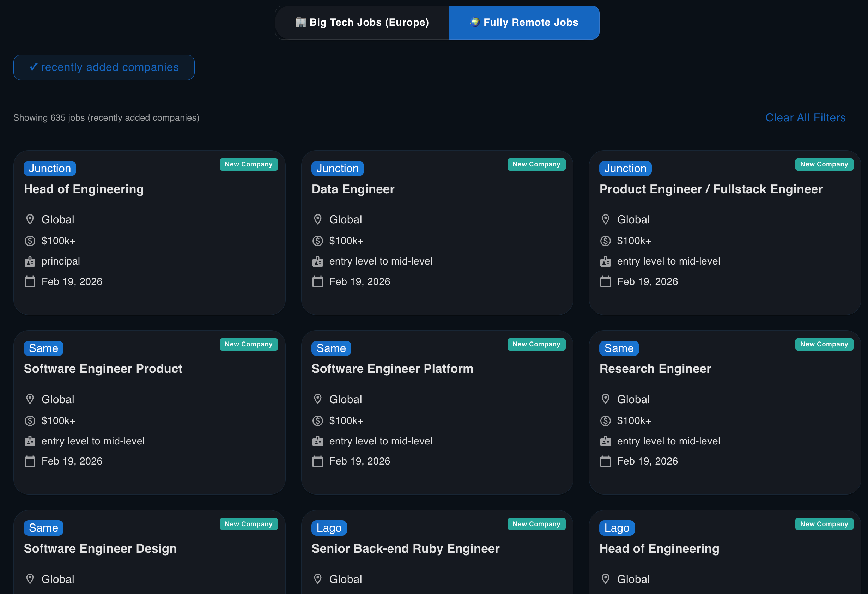Open the Product Engineer / Fullstack Engineer job title

(711, 189)
